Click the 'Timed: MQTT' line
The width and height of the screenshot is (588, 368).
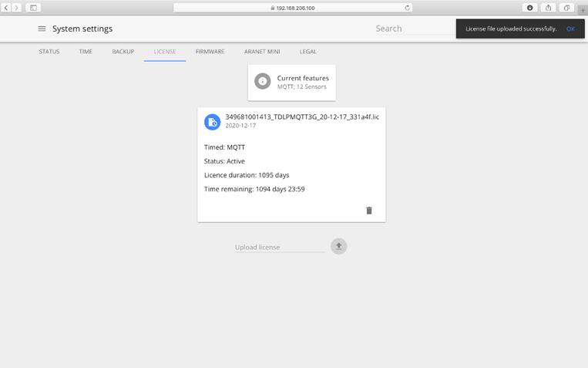point(224,147)
